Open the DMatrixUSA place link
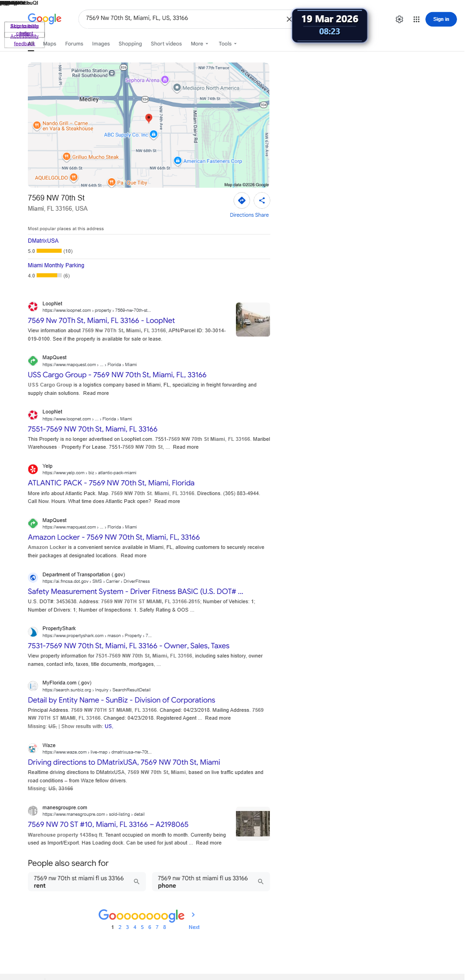This screenshot has height=980, width=470. 43,241
